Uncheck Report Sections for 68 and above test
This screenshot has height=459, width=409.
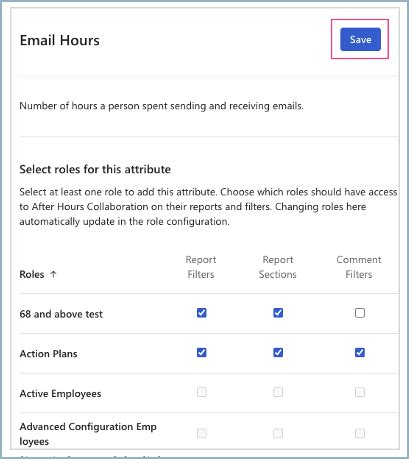pos(278,313)
